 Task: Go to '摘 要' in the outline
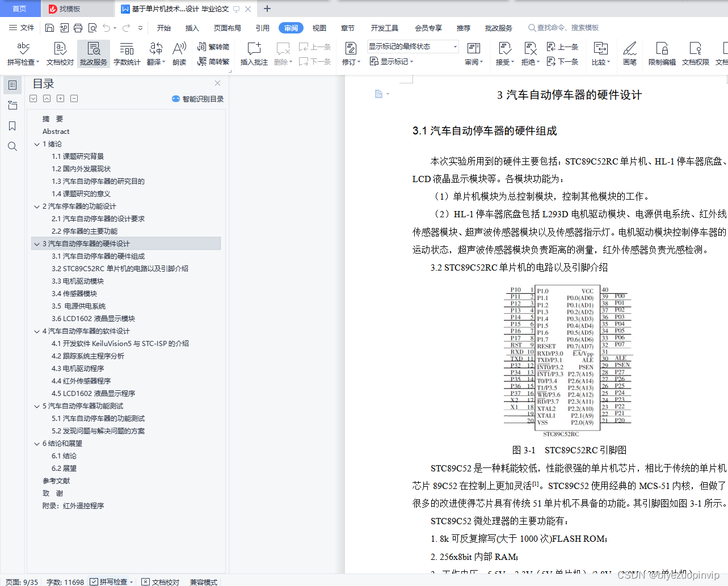point(53,119)
